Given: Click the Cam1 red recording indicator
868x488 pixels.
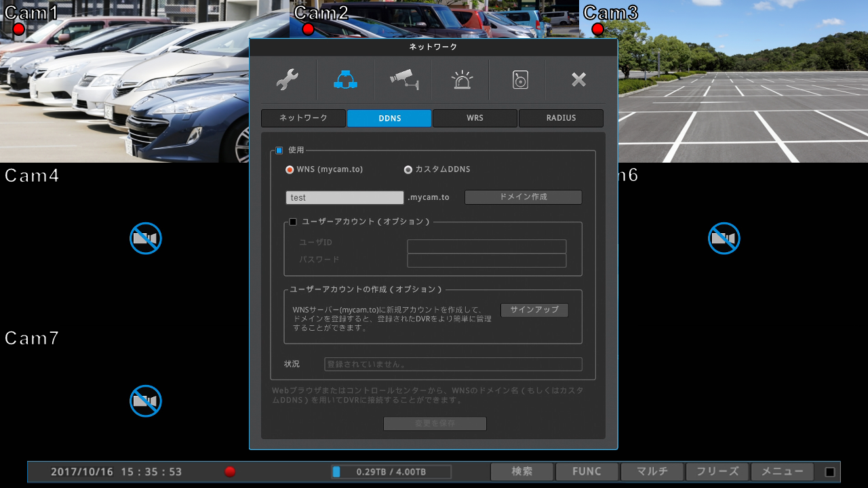Looking at the screenshot, I should 18,29.
